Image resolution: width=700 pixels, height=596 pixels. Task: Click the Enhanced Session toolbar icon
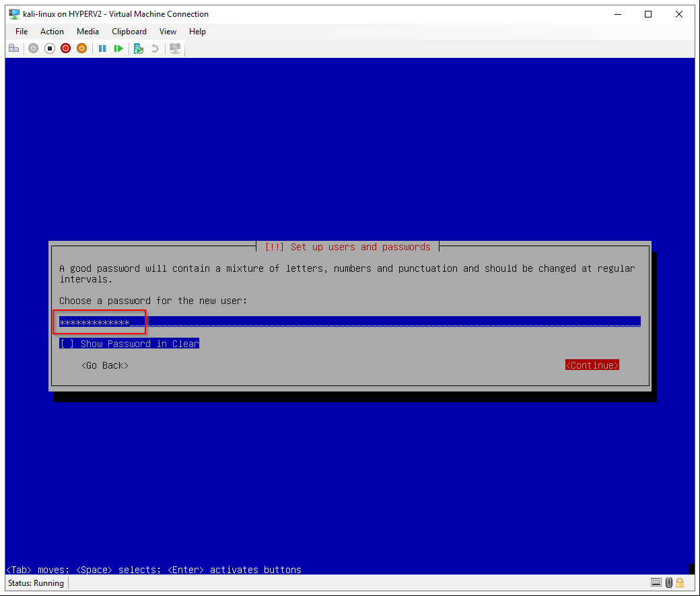click(x=175, y=48)
